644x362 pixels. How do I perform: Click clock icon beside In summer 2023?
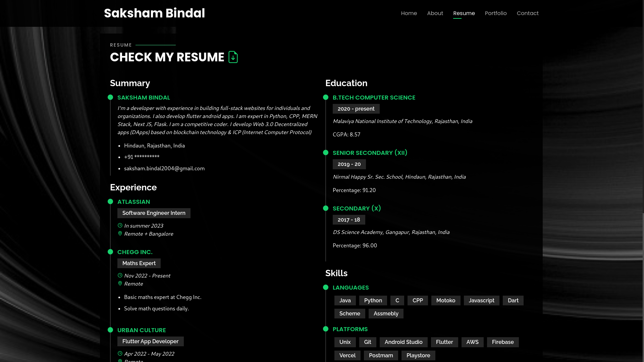[120, 226]
